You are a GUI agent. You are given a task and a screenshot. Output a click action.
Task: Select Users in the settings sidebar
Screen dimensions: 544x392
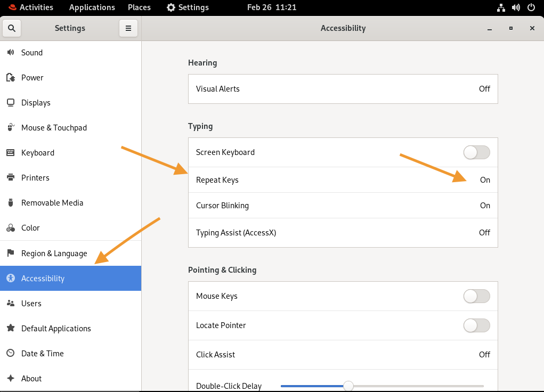[32, 303]
